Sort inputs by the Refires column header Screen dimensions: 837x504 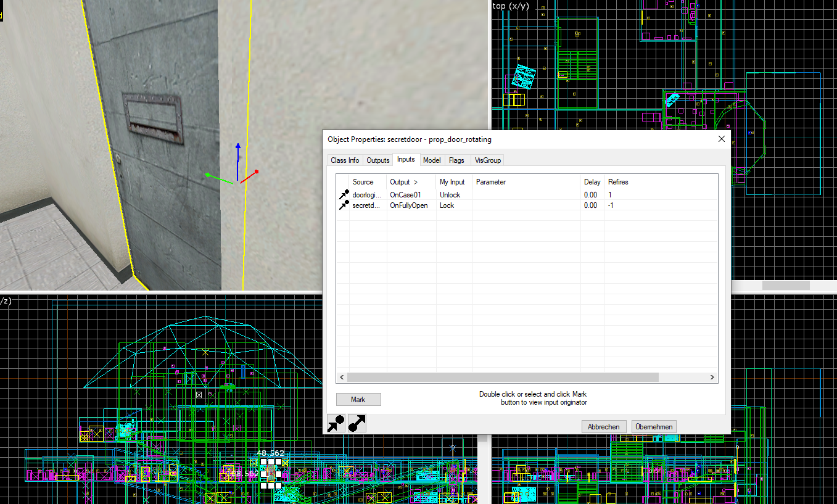click(618, 182)
